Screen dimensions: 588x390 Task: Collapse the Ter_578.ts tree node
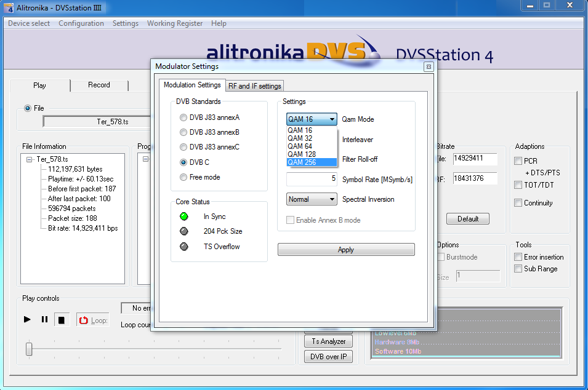pyautogui.click(x=30, y=159)
